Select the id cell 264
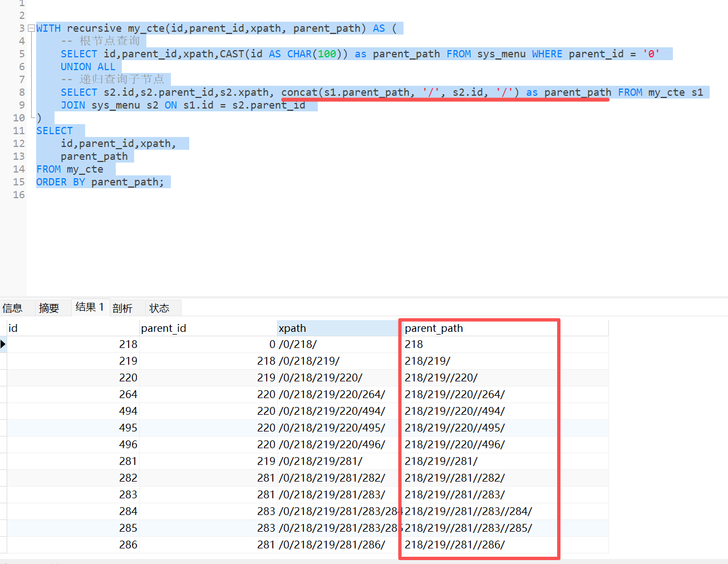Screen dimensions: 728x564 click(73, 394)
